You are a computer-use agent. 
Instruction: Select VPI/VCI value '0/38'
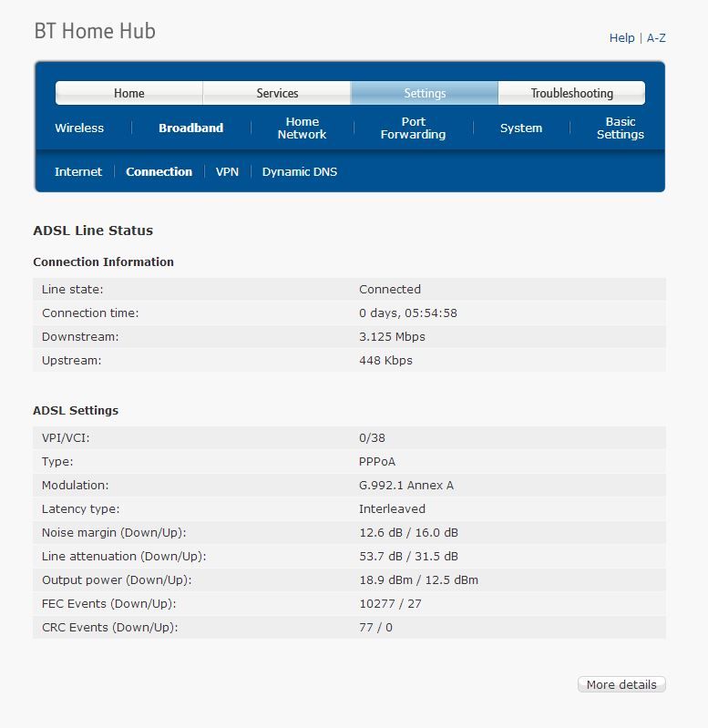372,438
